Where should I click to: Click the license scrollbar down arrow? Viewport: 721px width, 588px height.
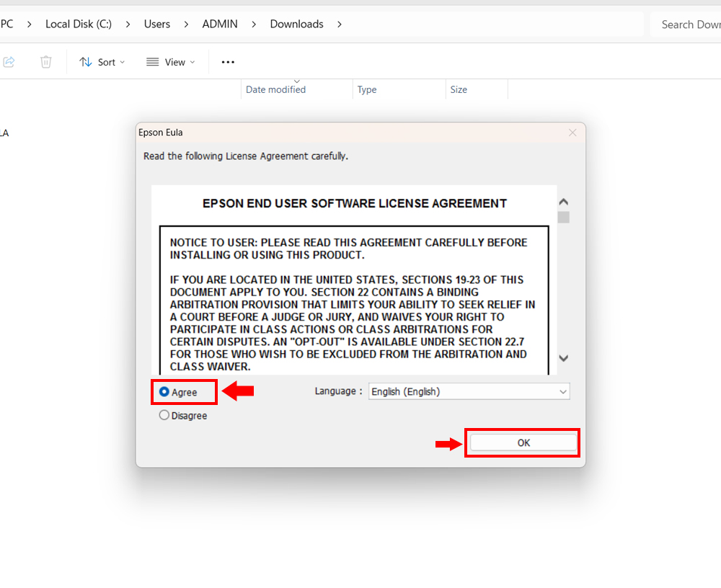click(564, 358)
